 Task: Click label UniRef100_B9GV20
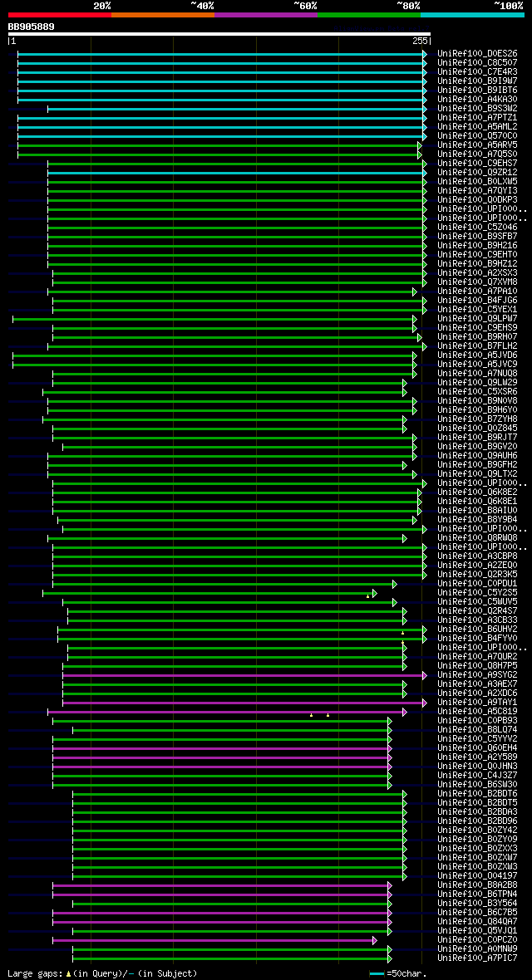tap(477, 446)
